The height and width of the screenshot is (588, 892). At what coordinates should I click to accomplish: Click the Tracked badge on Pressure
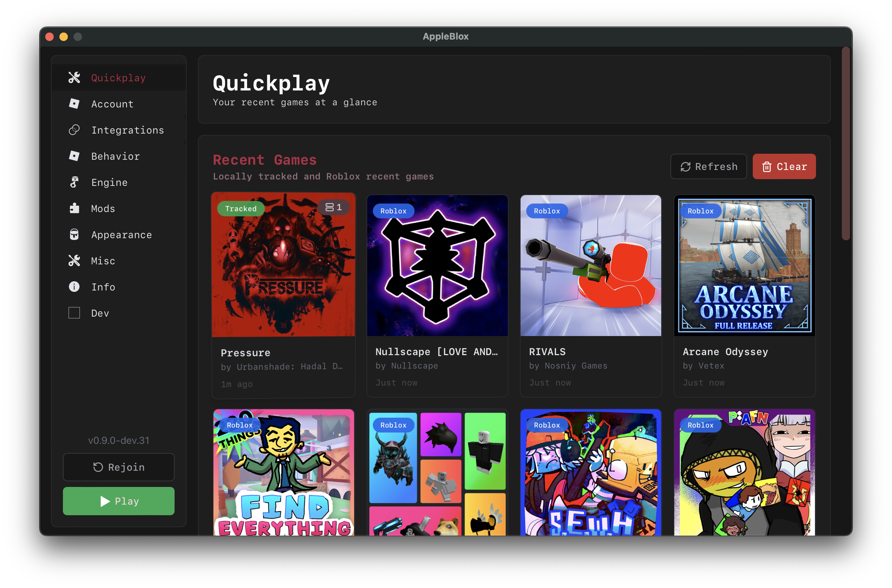[x=240, y=208]
